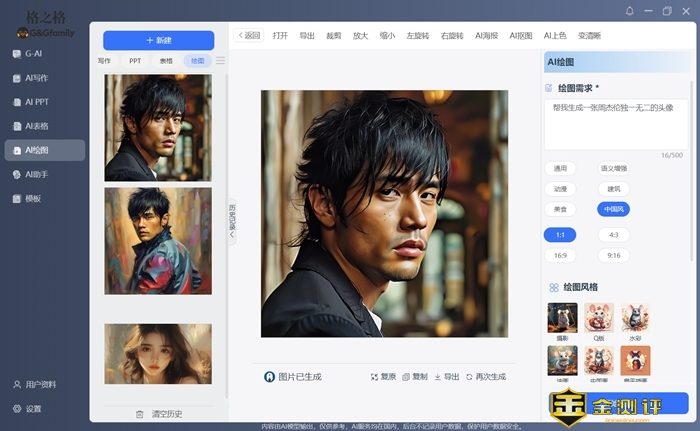Viewport: 700px width, 431px height.
Task: Click AI抠图 in the top toolbar
Action: point(521,35)
